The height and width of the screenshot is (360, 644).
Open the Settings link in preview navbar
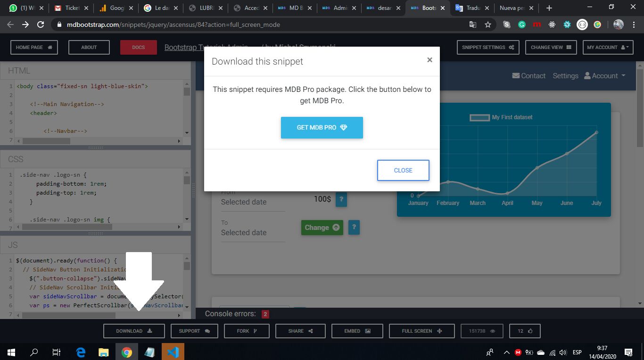point(565,76)
